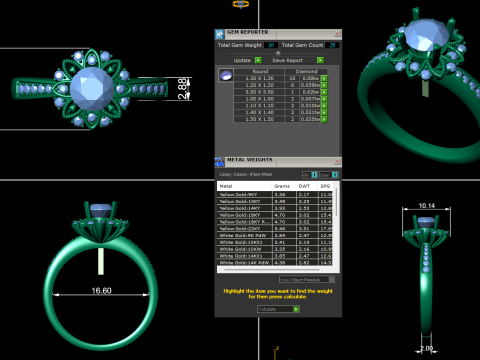Screen dimensions: 480x360
Task: Select the White Gold 9K PdW row
Action: [x=275, y=235]
